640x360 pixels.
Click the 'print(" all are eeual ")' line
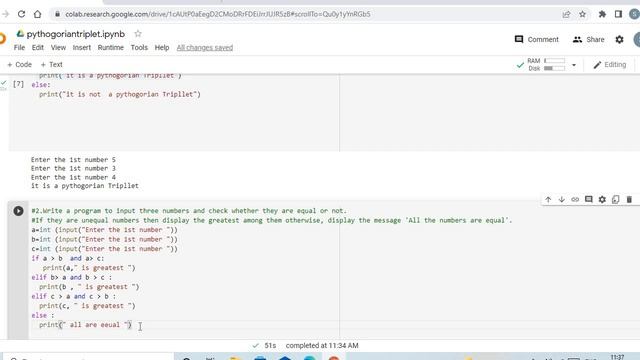(x=85, y=325)
